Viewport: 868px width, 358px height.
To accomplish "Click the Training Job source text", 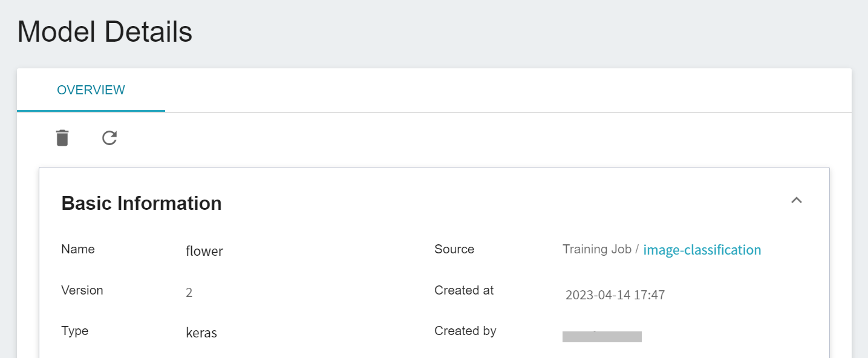I will coord(597,249).
